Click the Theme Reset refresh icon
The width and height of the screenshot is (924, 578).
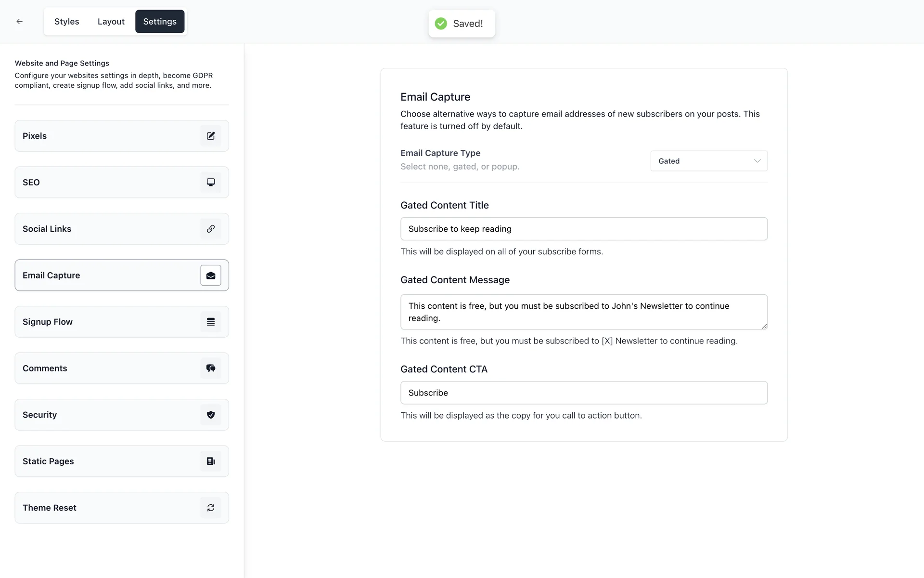pos(211,508)
